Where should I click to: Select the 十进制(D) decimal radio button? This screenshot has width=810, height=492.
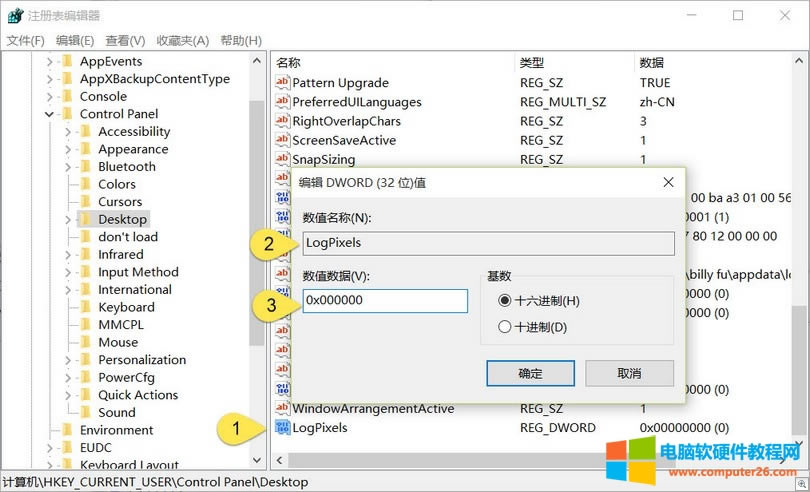coord(504,327)
